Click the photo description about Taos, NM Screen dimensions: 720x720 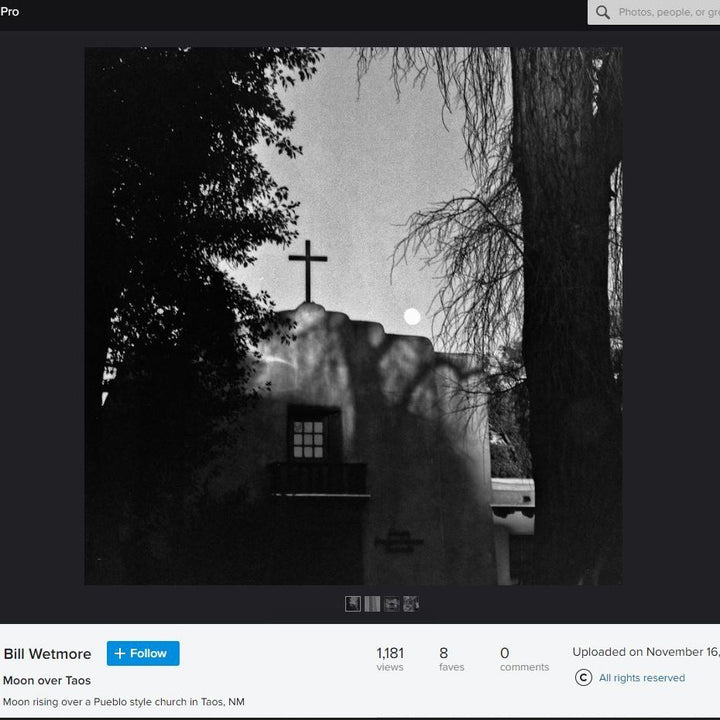tap(124, 702)
